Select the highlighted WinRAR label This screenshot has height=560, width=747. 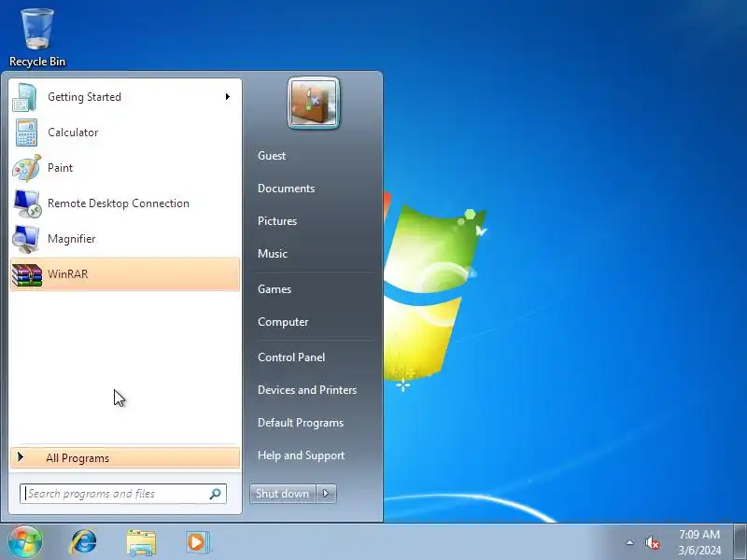(x=67, y=274)
